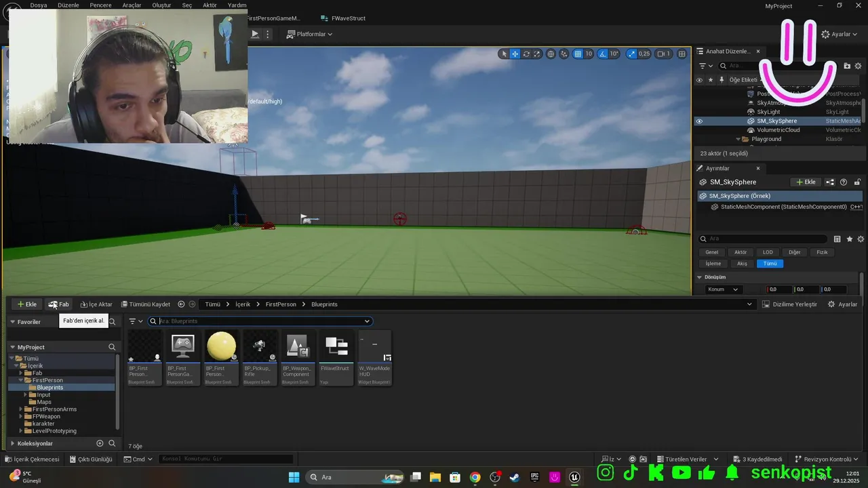Viewport: 868px width, 488px height.
Task: Collapse the Playground folder in Outliner
Action: coord(738,139)
